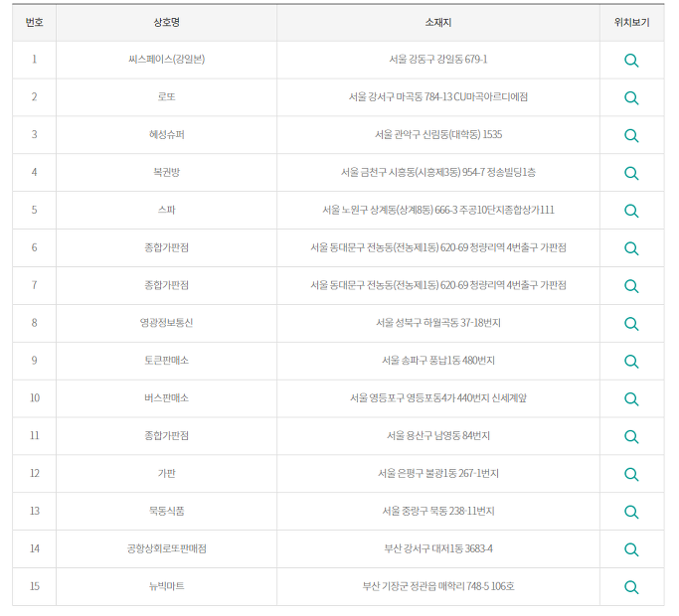Click row number 1 cell

[x=34, y=60]
